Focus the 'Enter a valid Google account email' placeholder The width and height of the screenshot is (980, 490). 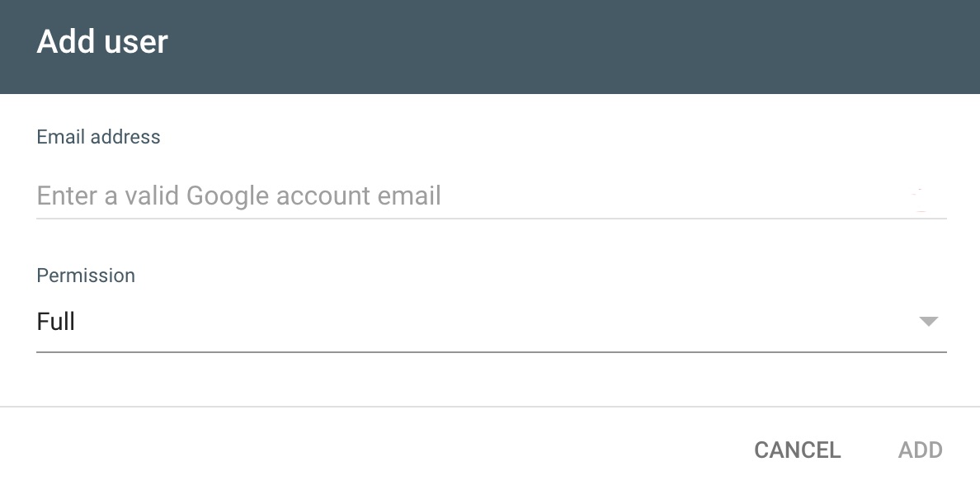coord(239,196)
